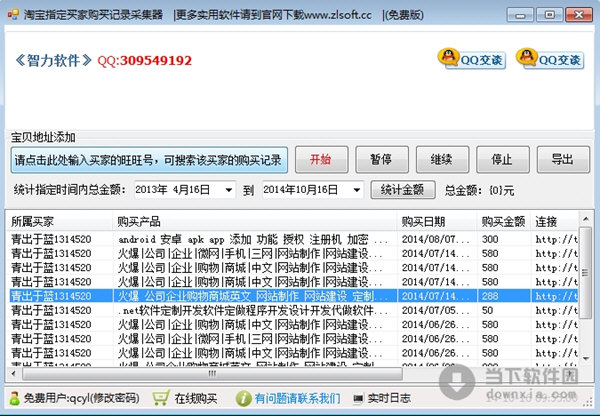Open the end date 2014年10月16日 dropdown
Screen dimensions: 600x416
pyautogui.click(x=357, y=190)
